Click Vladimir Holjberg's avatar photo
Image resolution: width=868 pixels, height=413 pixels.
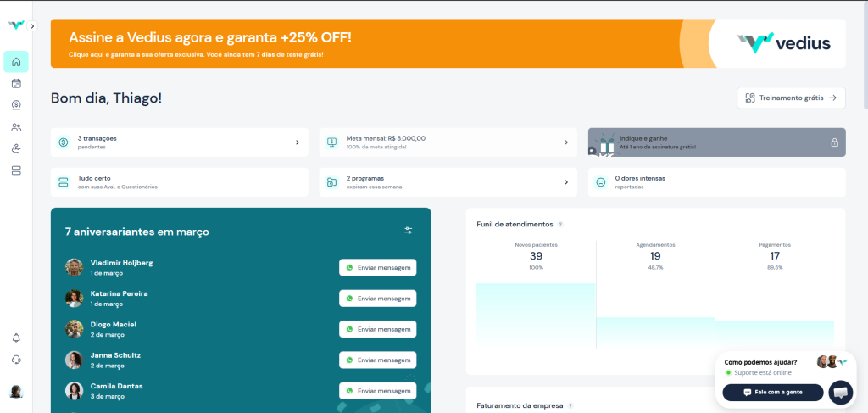point(75,267)
